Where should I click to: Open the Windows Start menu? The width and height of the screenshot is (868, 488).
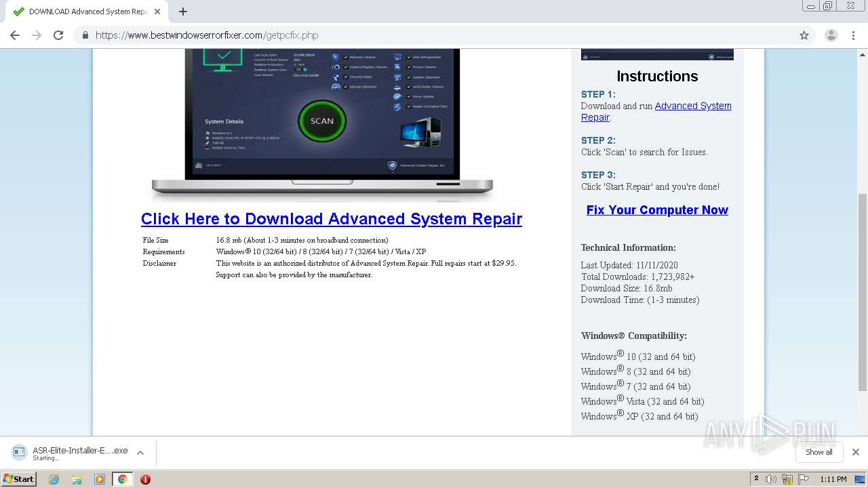click(19, 479)
